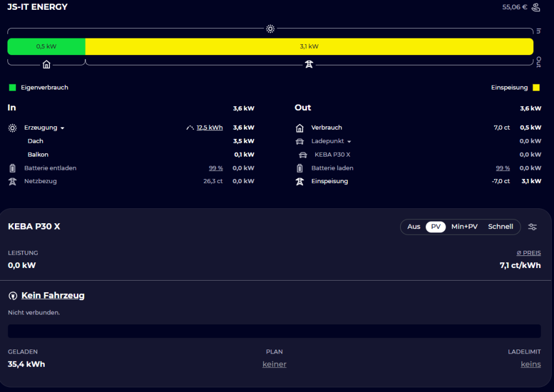Click the pylon icon beside Netzbezug
Viewport: 554px width, 392px height.
(x=13, y=181)
